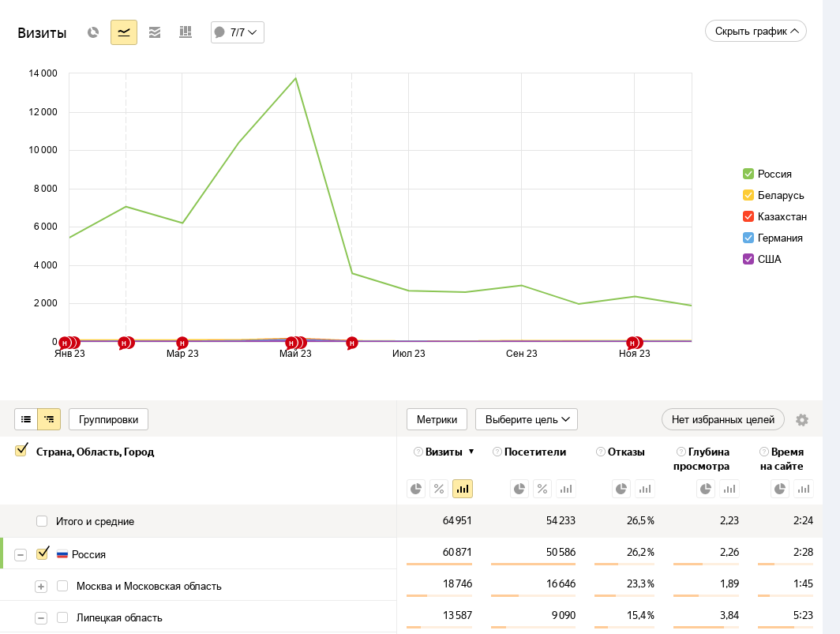Collapse the Россия tree row

(21, 554)
